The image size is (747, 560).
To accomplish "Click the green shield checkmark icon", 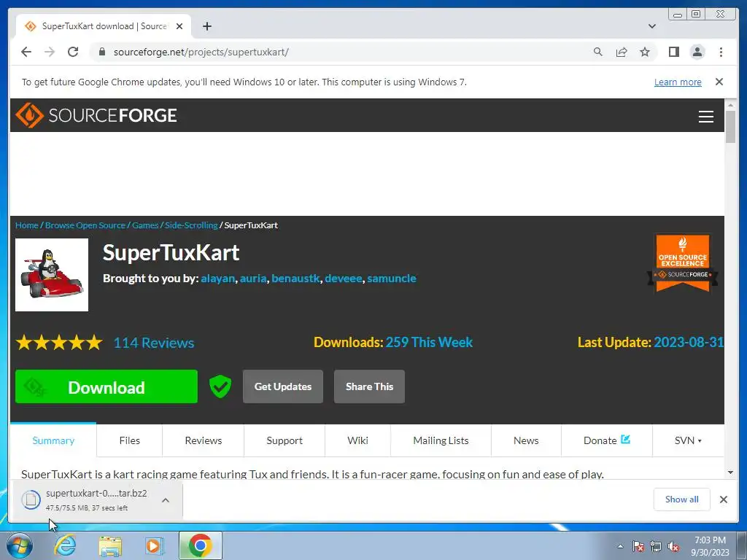I will pyautogui.click(x=220, y=386).
